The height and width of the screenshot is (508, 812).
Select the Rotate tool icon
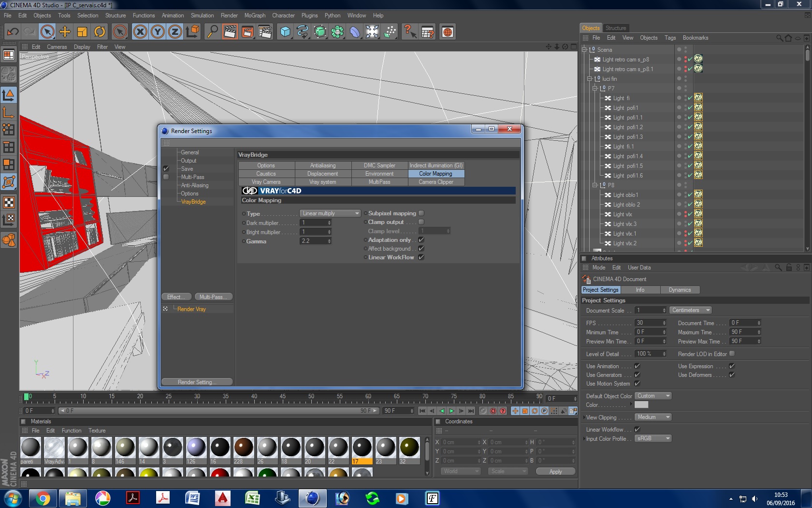point(100,32)
